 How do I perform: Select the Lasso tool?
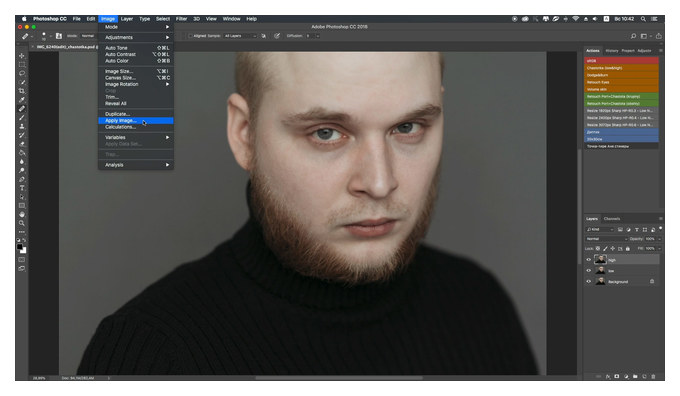point(22,73)
